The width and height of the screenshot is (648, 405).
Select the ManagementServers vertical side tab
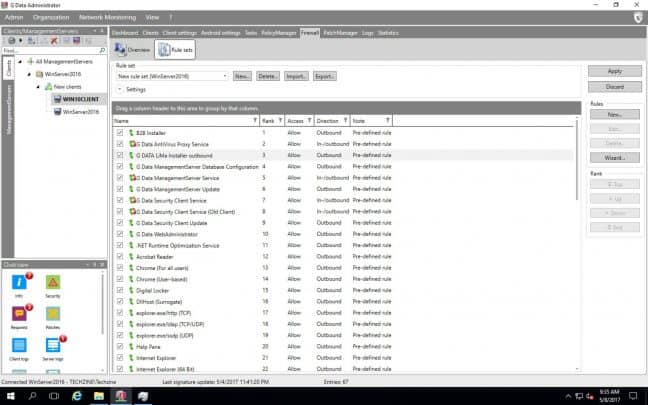tap(9, 110)
